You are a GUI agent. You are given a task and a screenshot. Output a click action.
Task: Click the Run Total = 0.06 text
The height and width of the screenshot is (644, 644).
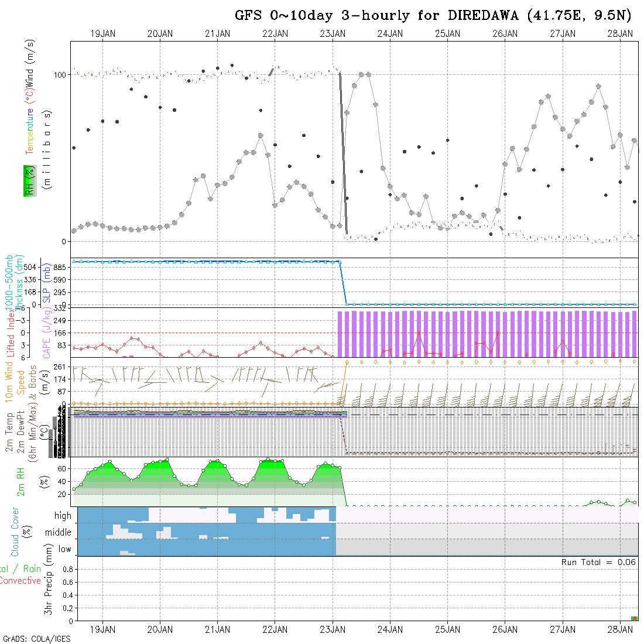coord(598,562)
